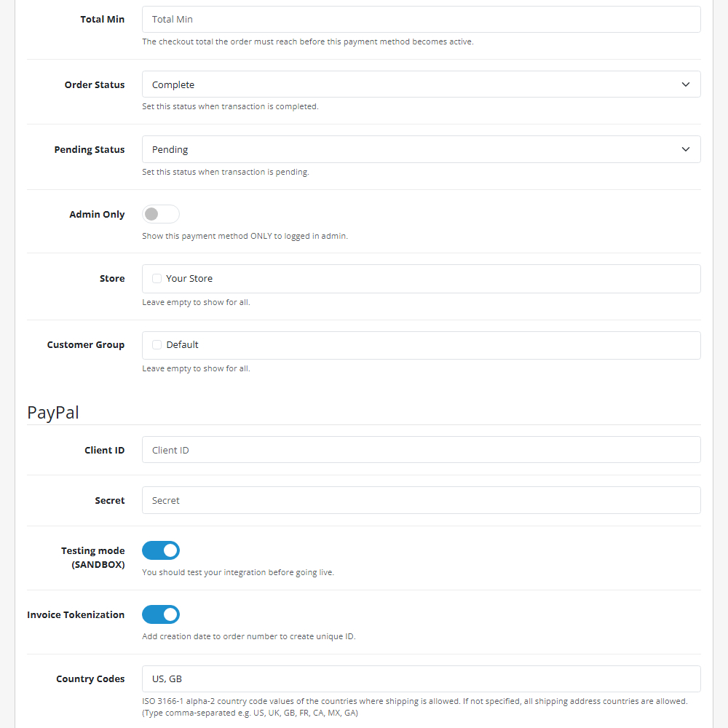Click the Admin Only label text
This screenshot has width=728, height=728.
97,214
